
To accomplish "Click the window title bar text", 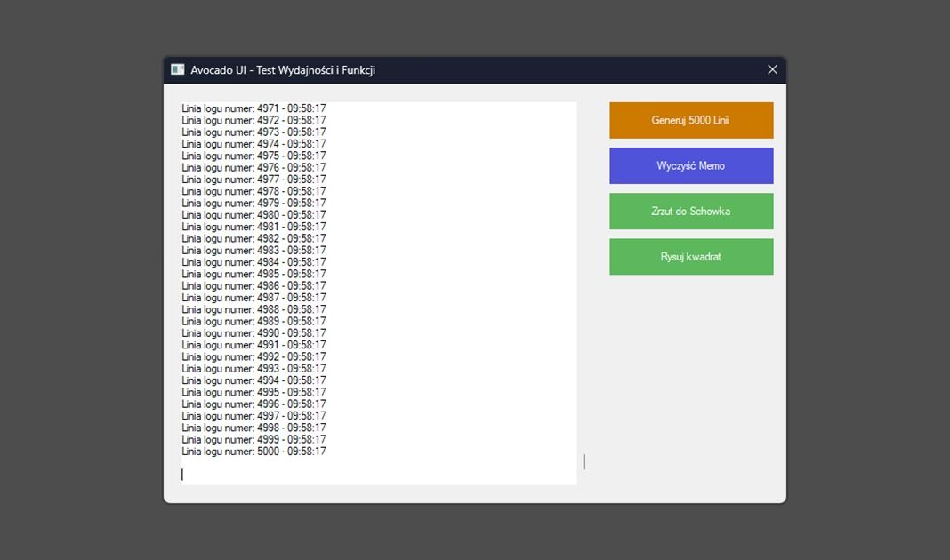I will click(283, 70).
